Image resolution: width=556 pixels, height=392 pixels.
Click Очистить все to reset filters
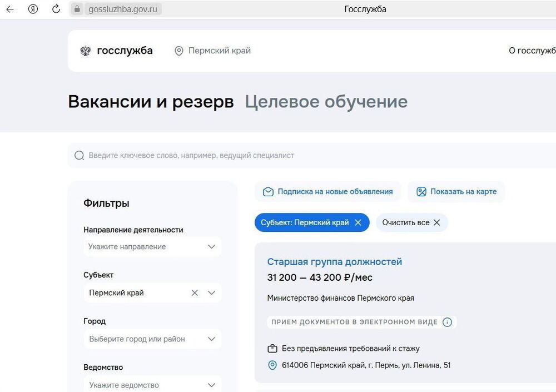pyautogui.click(x=411, y=222)
